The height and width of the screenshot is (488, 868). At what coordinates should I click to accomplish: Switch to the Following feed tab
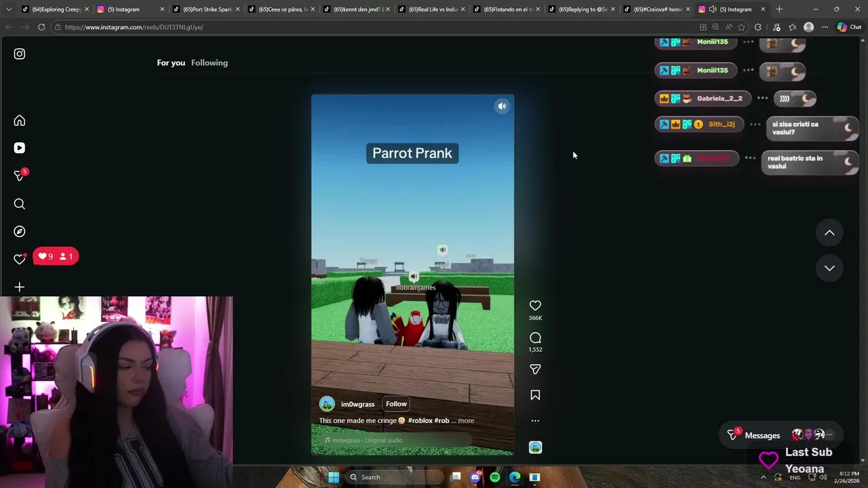coord(210,62)
